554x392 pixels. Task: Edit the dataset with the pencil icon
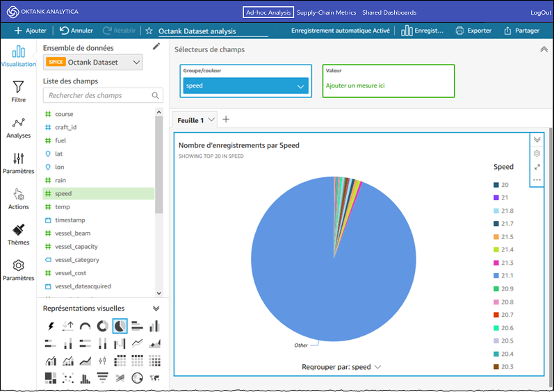156,47
